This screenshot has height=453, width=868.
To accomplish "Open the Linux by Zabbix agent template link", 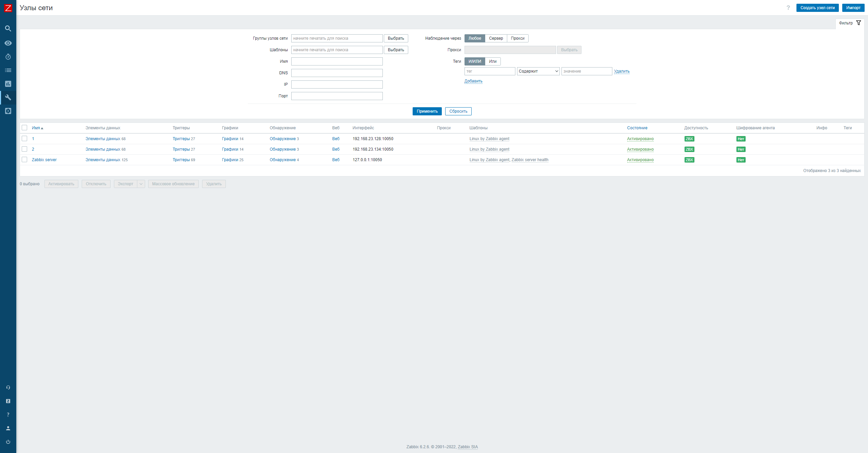I will (x=489, y=138).
